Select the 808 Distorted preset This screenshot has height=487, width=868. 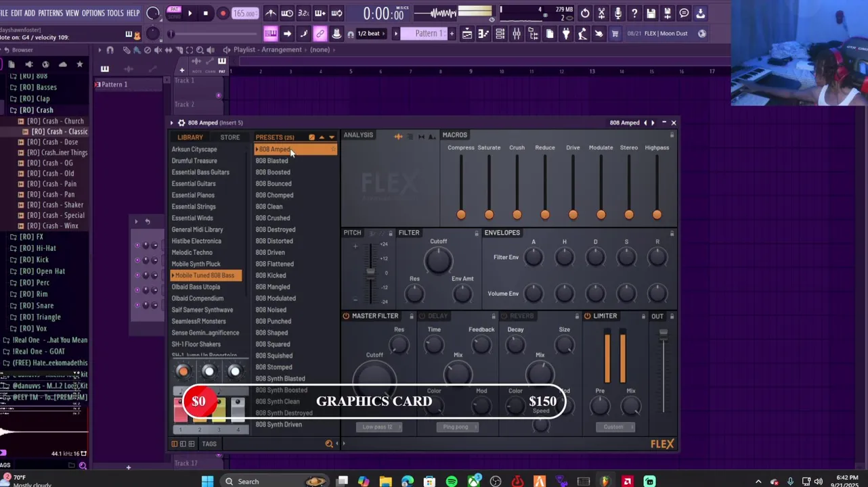coord(274,241)
